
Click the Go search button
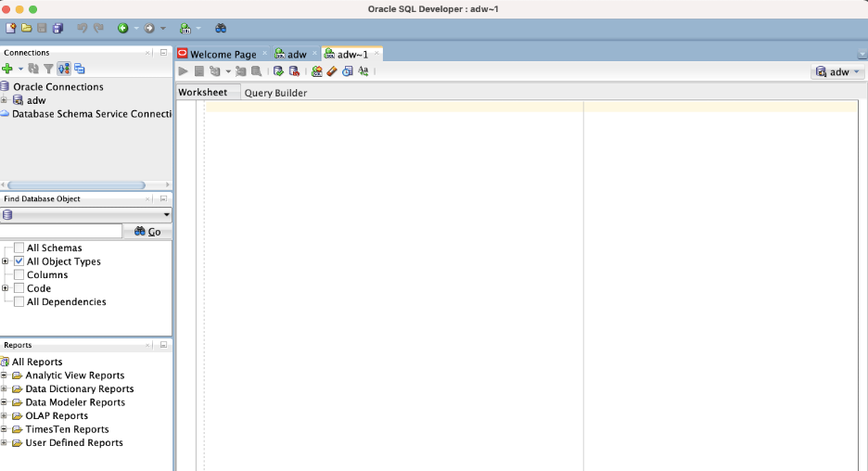click(x=147, y=232)
